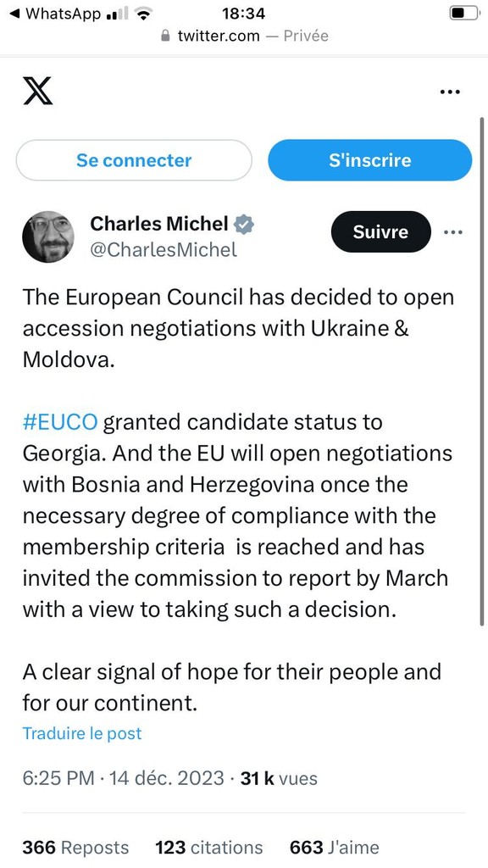This screenshot has width=488, height=868.
Task: Open the #EUCO hashtag link
Action: pyautogui.click(x=60, y=422)
